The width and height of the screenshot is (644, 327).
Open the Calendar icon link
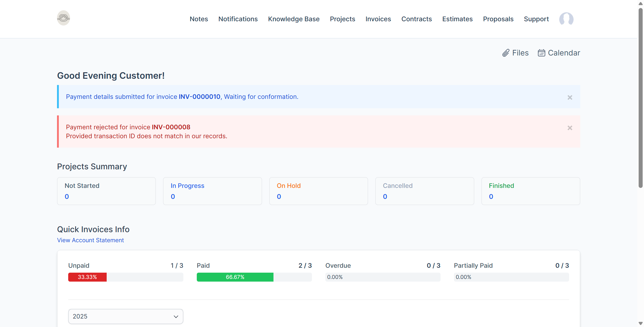(x=541, y=53)
